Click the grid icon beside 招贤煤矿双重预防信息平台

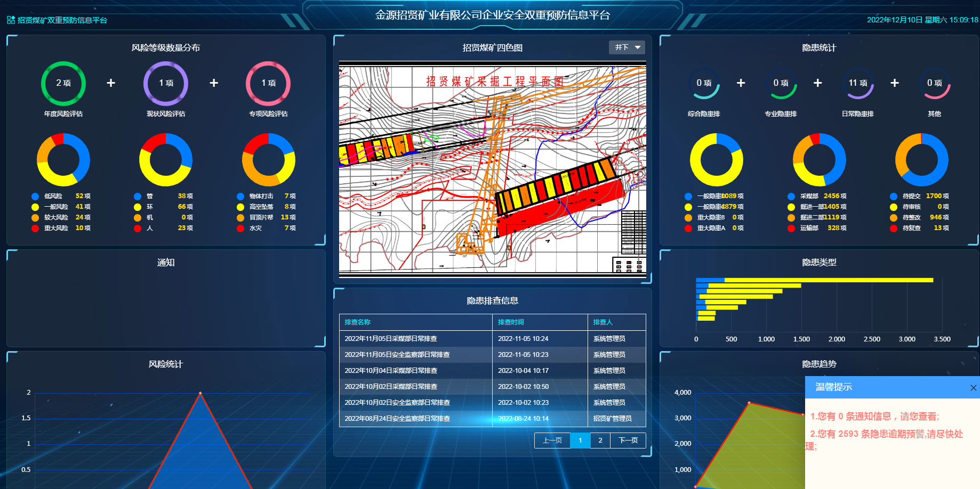(11, 20)
